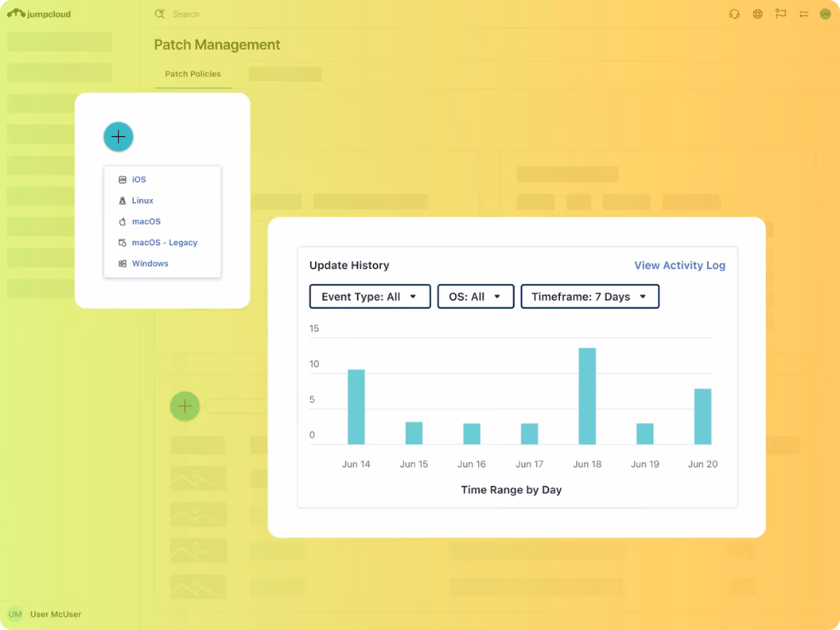Open the checklist icon in header

[x=803, y=14]
